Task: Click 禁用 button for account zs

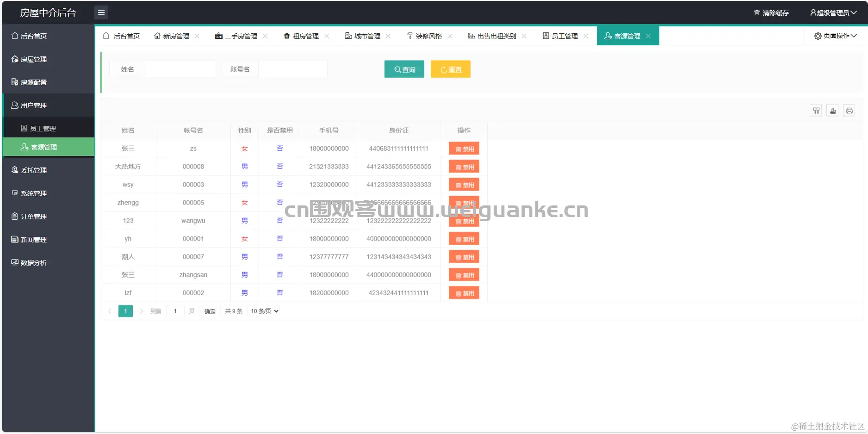Action: [x=464, y=149]
